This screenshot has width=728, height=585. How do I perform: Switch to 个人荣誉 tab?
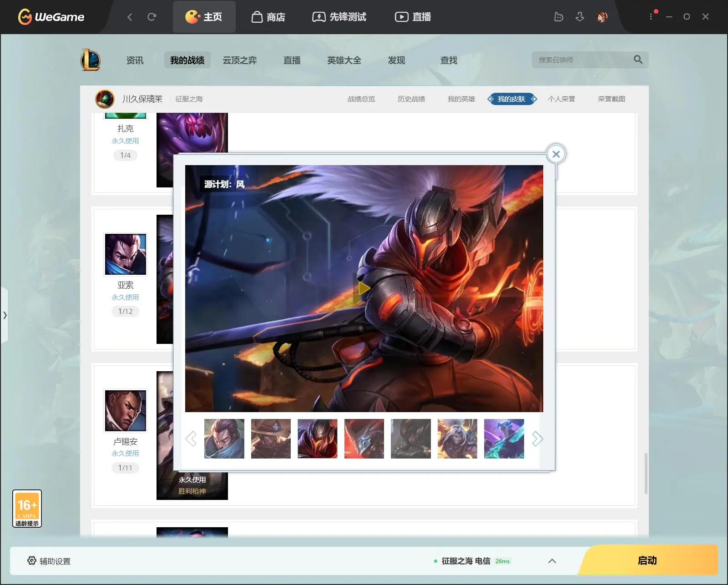coord(561,99)
